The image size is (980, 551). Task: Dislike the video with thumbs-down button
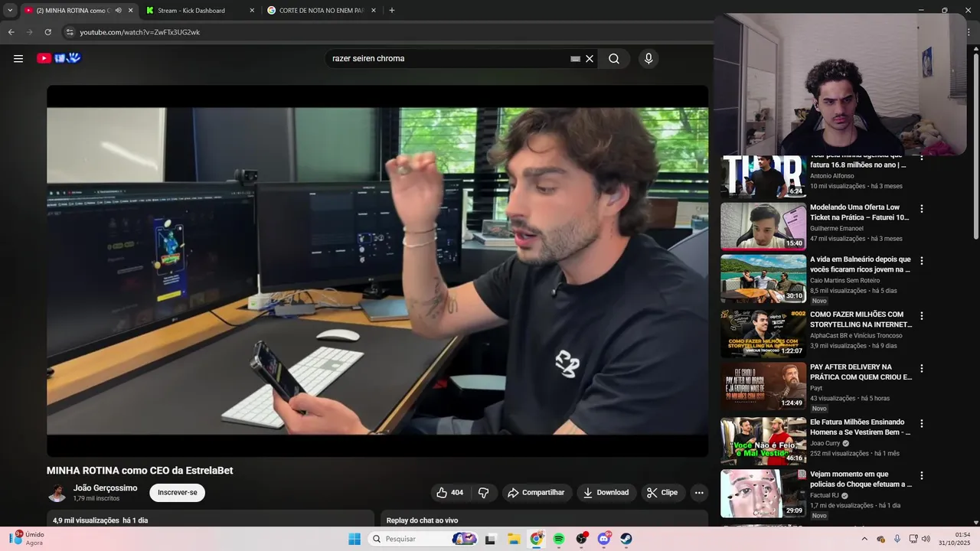483,493
